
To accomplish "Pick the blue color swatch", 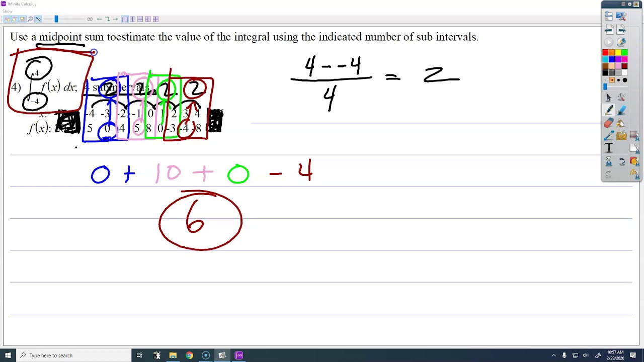I will [612, 59].
